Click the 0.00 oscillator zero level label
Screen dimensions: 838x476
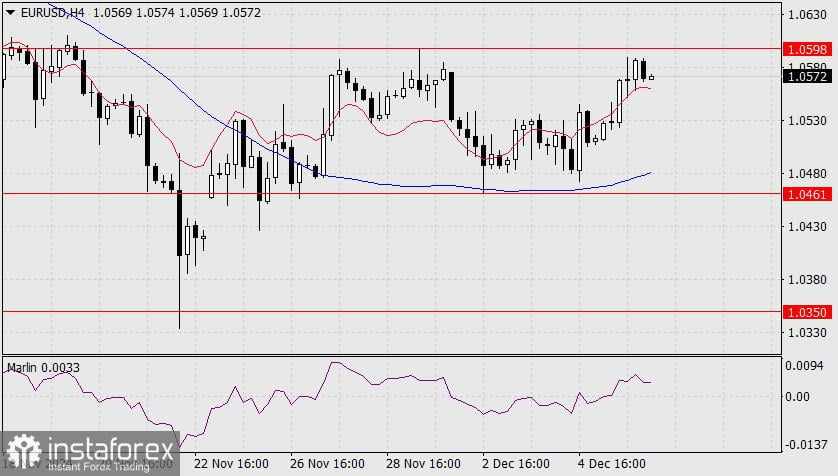pos(797,397)
